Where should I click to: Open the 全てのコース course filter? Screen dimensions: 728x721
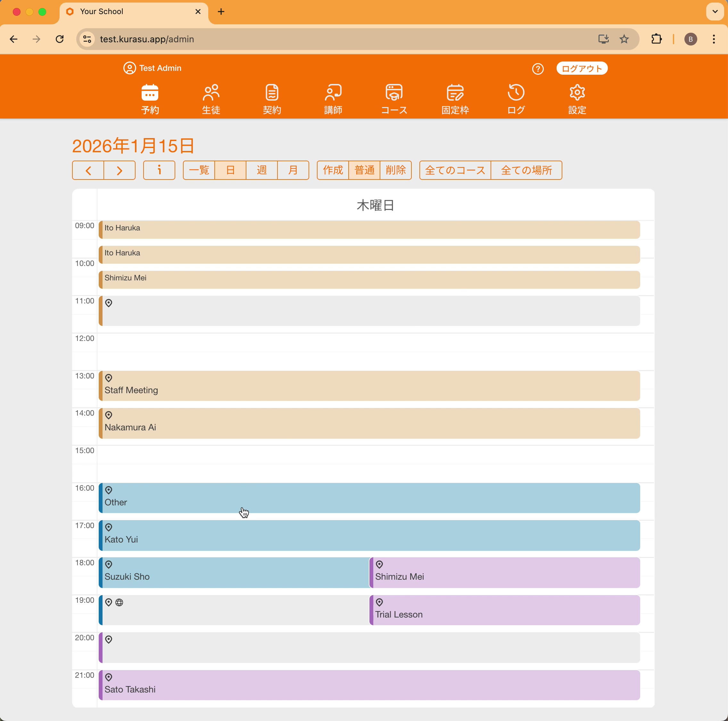coord(455,170)
